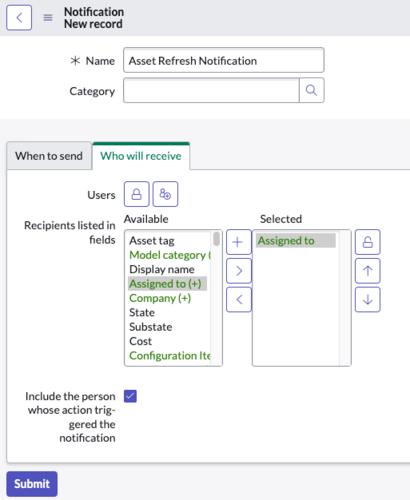Click the Submit button
This screenshot has height=500, width=410.
click(32, 484)
